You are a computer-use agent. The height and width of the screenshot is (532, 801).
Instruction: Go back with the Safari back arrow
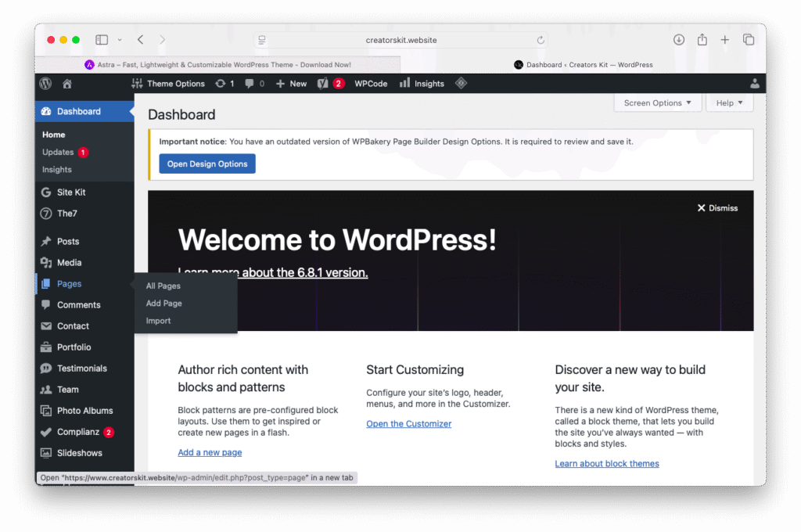141,39
